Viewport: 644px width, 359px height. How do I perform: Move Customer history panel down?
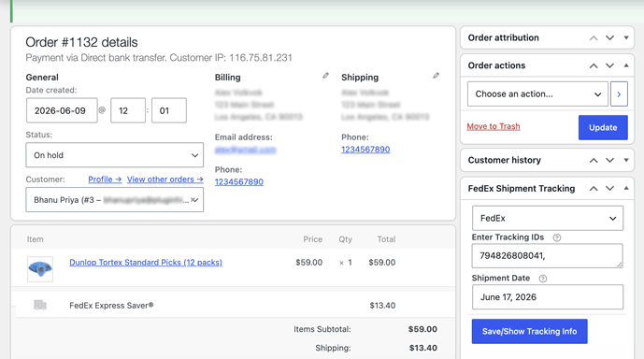[x=610, y=160]
